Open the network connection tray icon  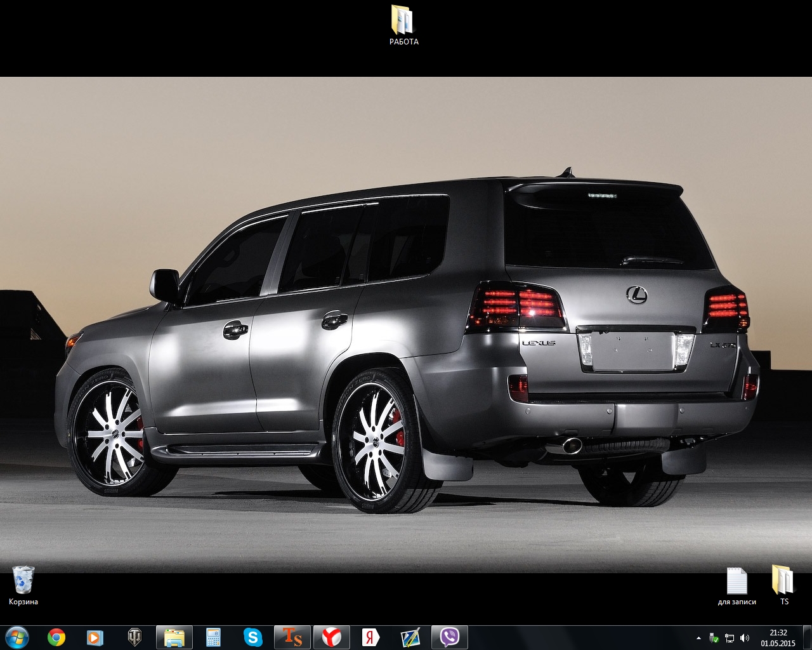click(730, 637)
